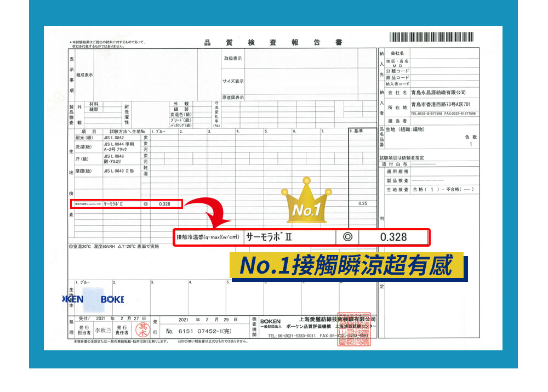This screenshot has height=392, width=548.
Task: Click the small 0.328 in the table row
Action: tap(164, 204)
